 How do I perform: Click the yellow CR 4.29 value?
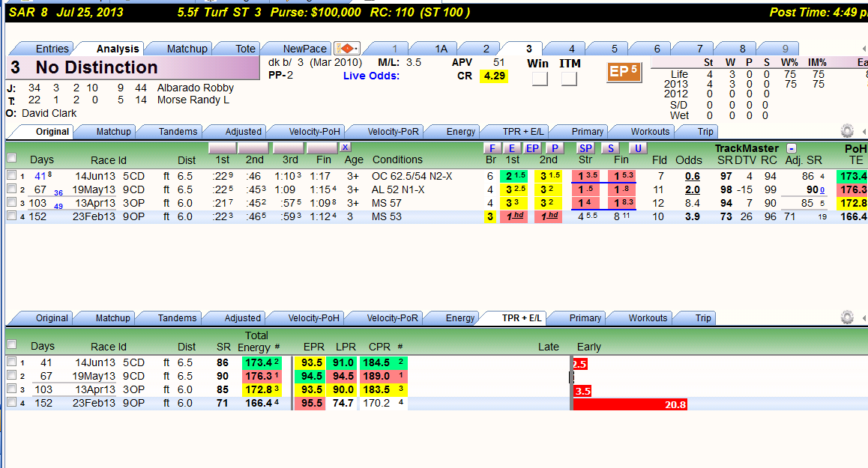click(494, 76)
